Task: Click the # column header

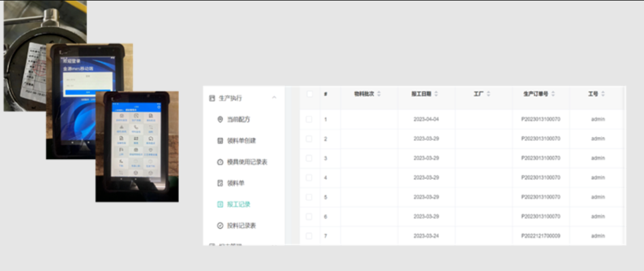Action: pos(325,94)
